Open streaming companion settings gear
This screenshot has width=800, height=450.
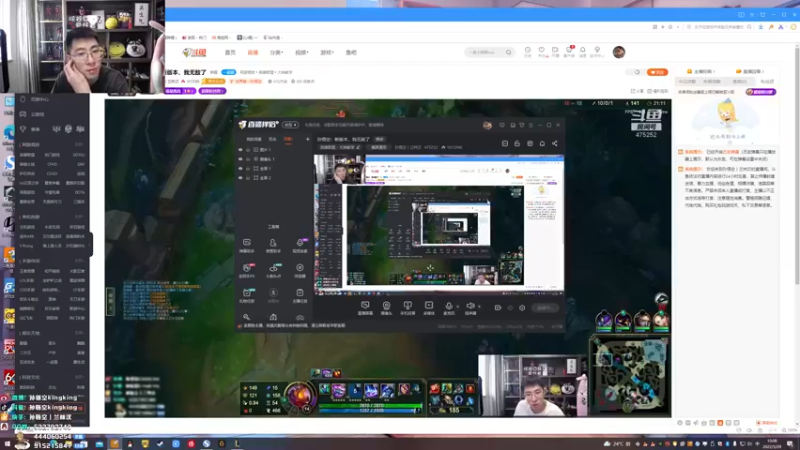point(522,308)
